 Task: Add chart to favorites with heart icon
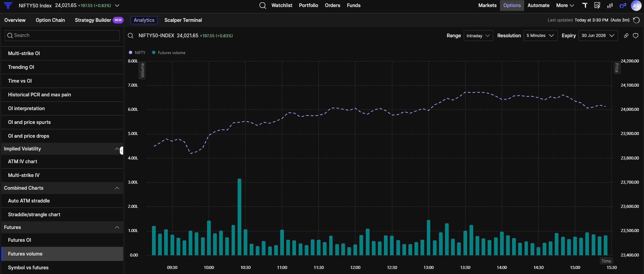click(636, 36)
